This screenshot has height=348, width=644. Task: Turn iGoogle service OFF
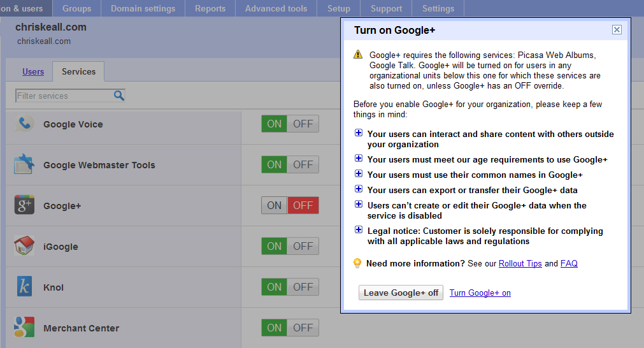point(303,246)
